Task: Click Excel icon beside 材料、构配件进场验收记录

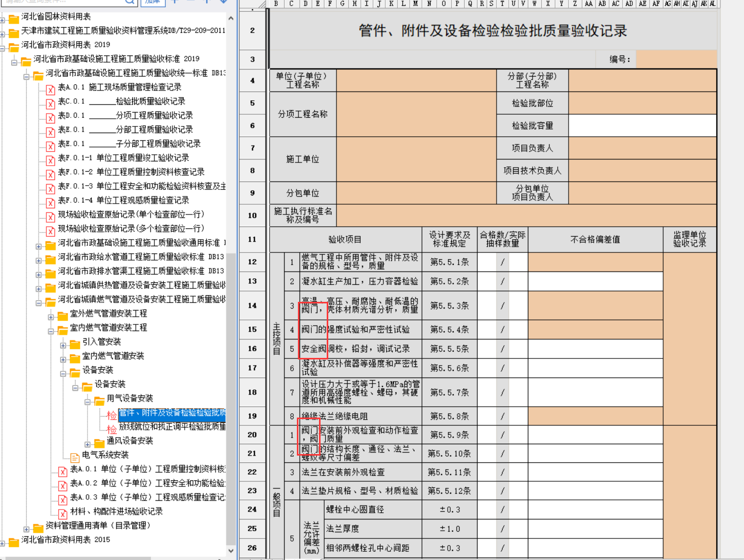Action: (63, 513)
